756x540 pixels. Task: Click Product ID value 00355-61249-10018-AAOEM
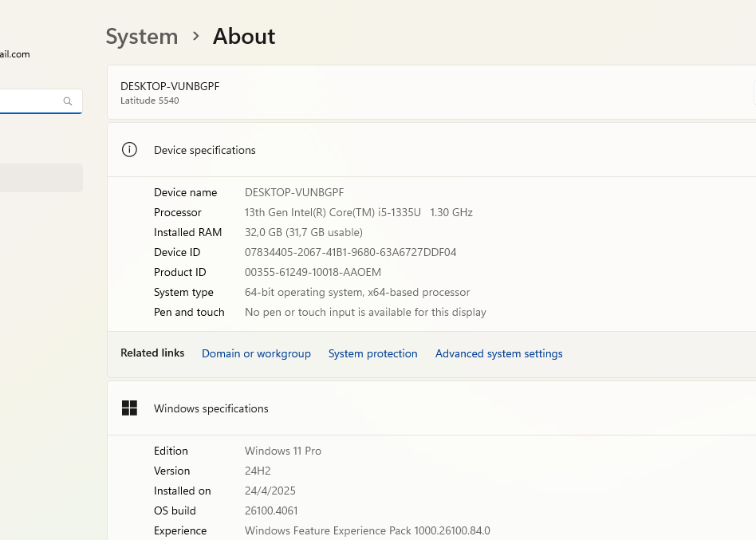(313, 272)
